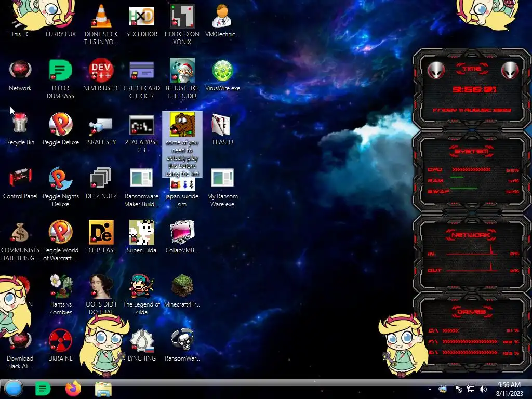This screenshot has height=399, width=532.
Task: Click the network tray icon
Action: click(471, 389)
